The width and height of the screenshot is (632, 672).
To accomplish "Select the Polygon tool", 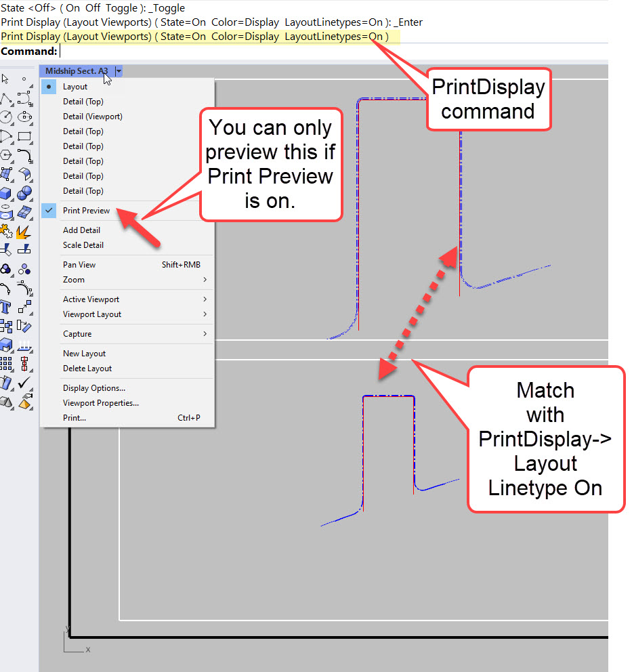I will tap(6, 155).
